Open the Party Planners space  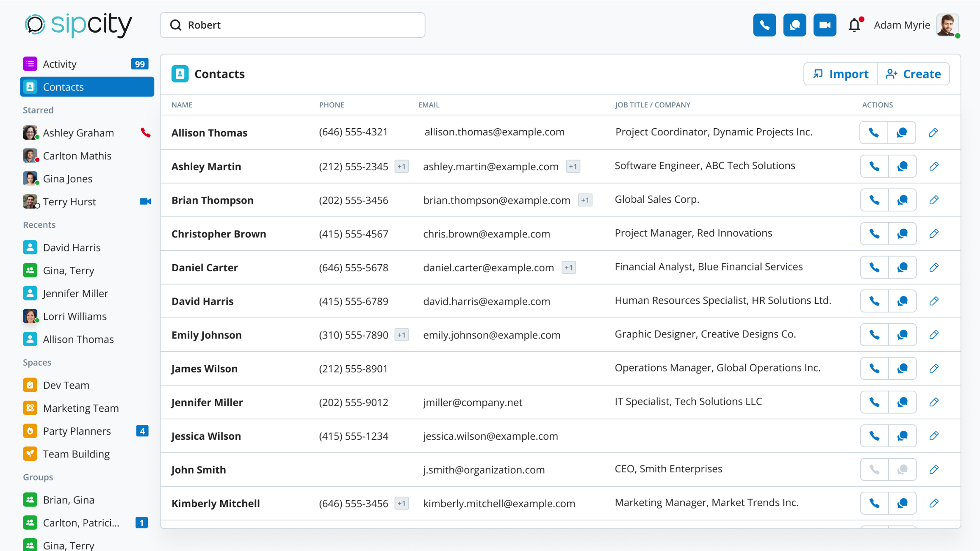coord(77,431)
